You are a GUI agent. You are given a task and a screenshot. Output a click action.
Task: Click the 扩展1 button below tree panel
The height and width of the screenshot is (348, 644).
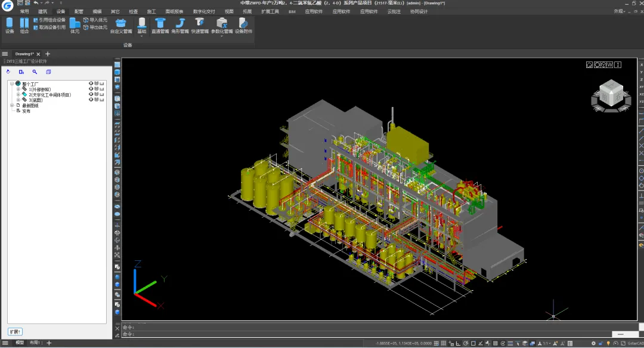15,331
